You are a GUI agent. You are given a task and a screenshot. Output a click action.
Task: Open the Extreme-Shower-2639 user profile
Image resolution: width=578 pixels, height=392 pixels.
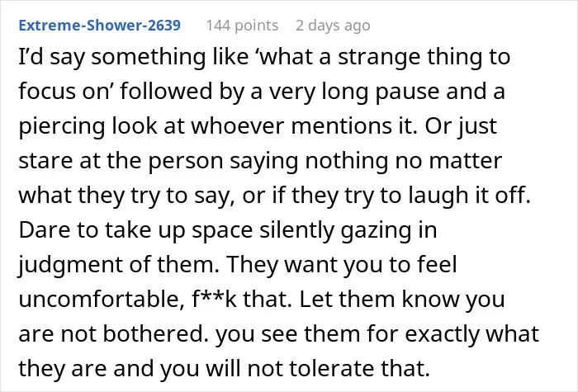coord(100,26)
